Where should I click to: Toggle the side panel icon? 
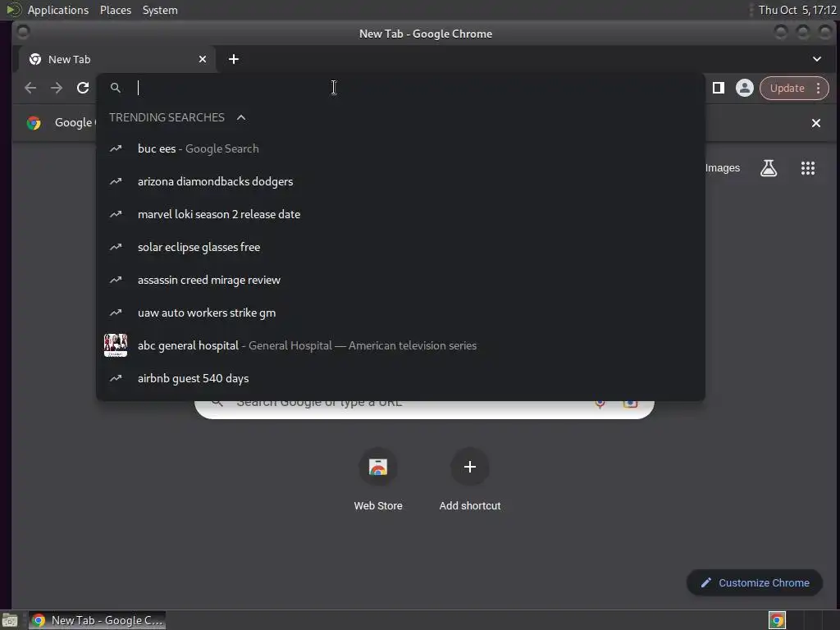(719, 88)
